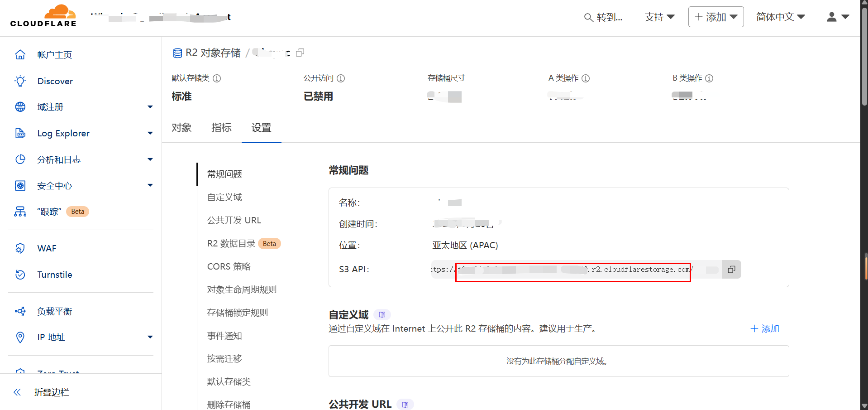Click the IP address pin icon

point(20,337)
